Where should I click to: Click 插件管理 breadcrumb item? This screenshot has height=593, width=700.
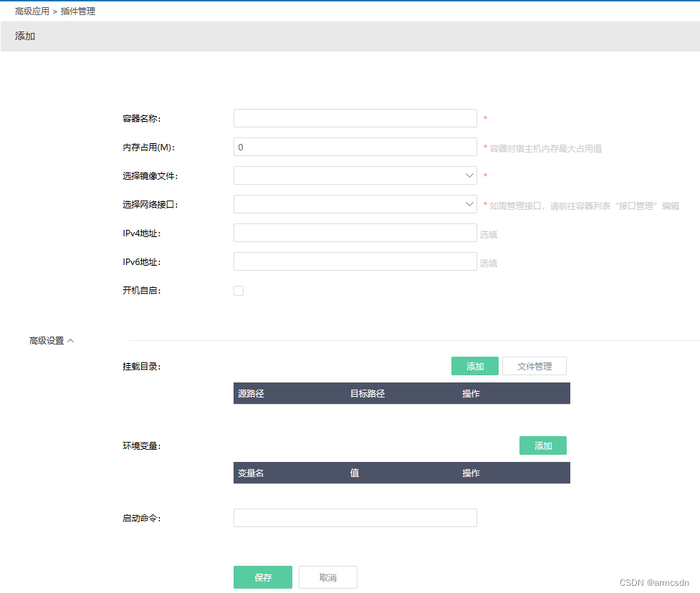(77, 11)
